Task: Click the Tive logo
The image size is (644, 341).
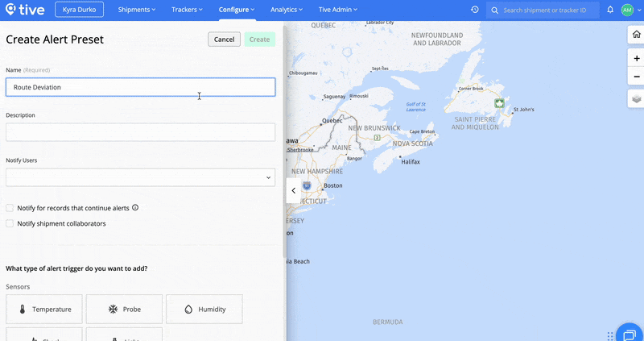Action: 25,10
